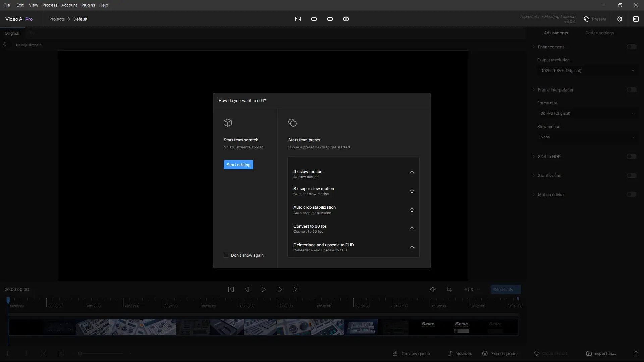Open the crop tool icon
644x362 pixels.
(449, 289)
